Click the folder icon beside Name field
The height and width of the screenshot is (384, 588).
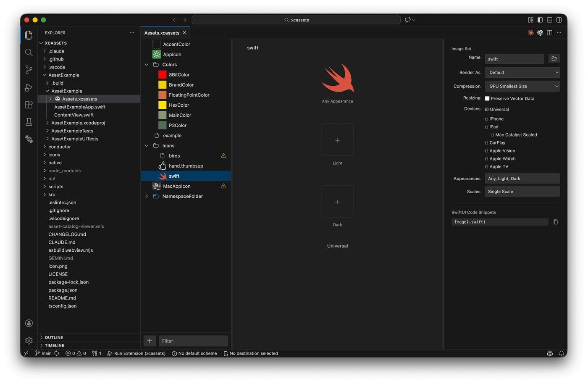(554, 59)
